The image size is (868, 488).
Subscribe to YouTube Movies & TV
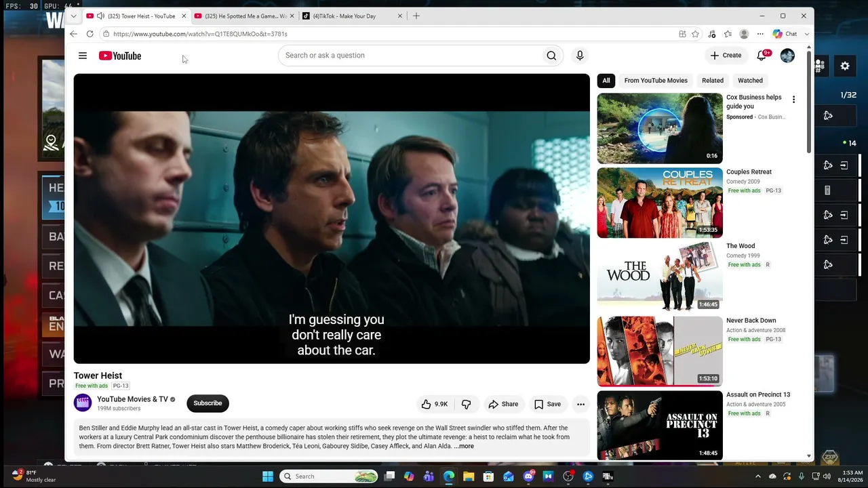point(208,403)
